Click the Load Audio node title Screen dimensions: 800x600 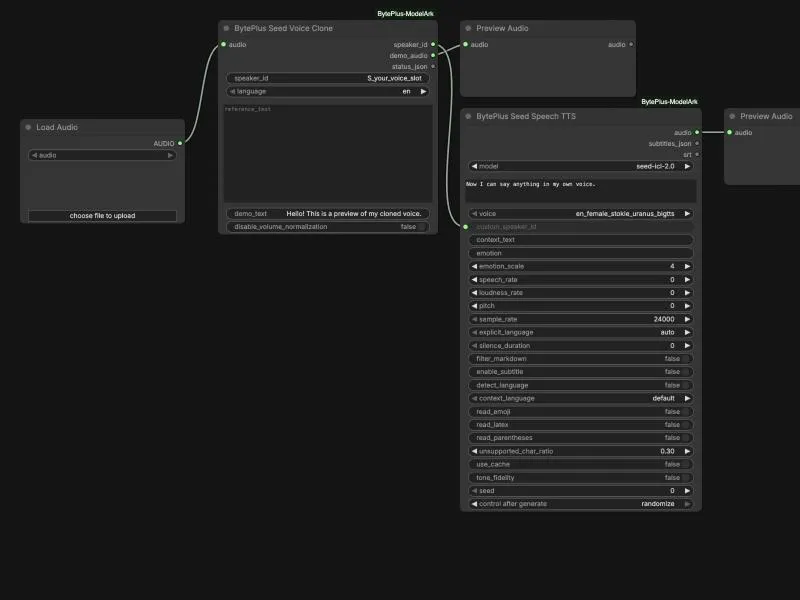pos(57,127)
